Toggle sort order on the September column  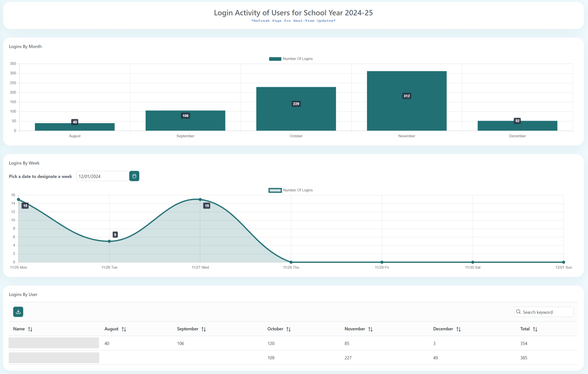coord(204,329)
